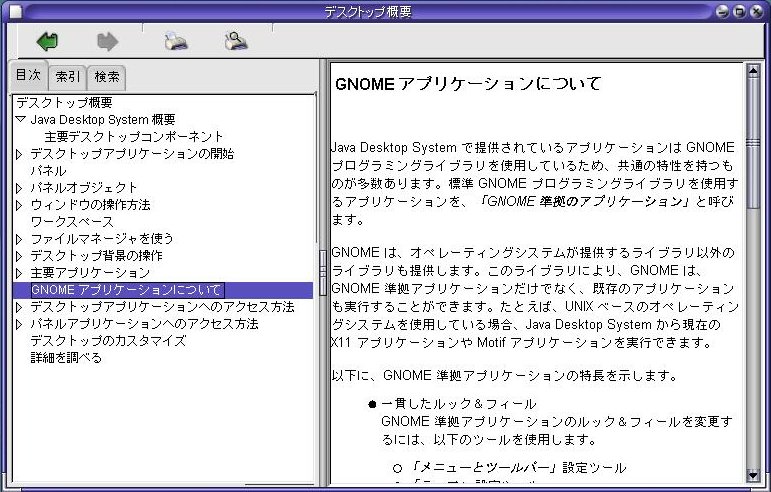Print the current help page

[176, 41]
